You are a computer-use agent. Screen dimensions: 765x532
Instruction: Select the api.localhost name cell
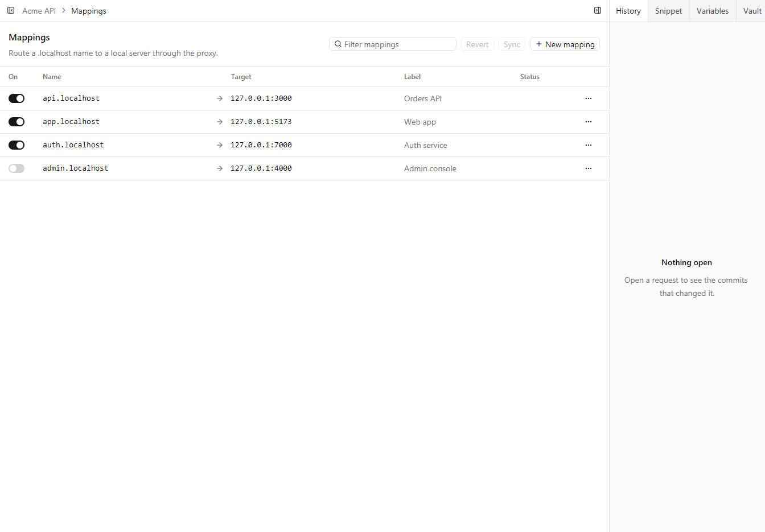71,98
